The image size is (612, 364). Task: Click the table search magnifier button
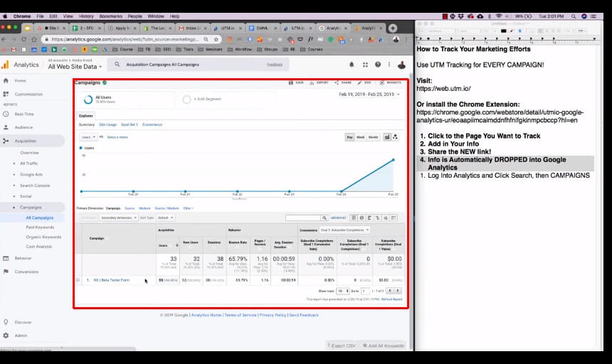324,218
